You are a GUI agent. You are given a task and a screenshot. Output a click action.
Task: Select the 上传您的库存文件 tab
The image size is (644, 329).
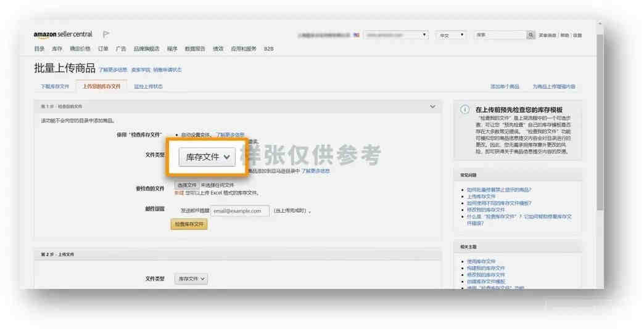pyautogui.click(x=101, y=86)
